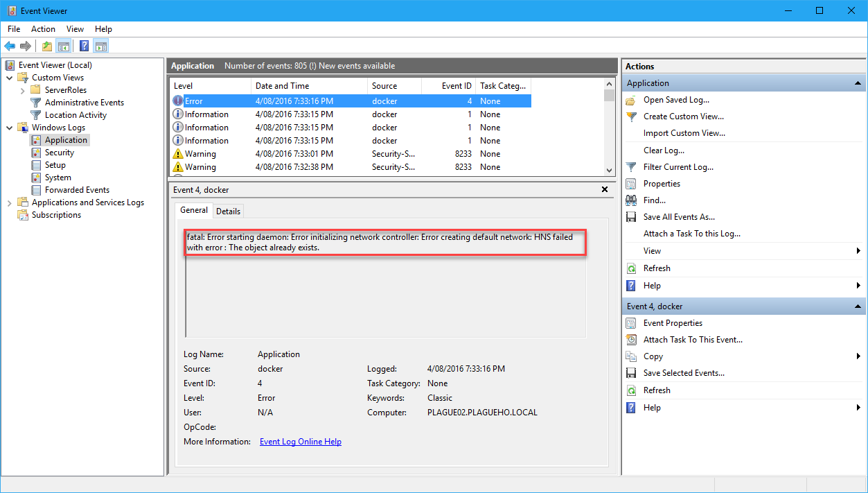Image resolution: width=868 pixels, height=493 pixels.
Task: Open the Action menu
Action: click(43, 29)
